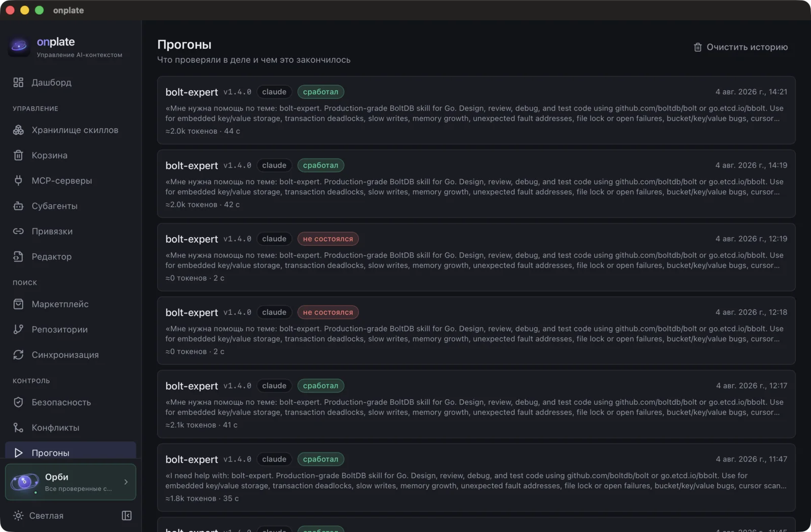This screenshot has height=532, width=811.
Task: Open the Конфликты section
Action: [70, 428]
